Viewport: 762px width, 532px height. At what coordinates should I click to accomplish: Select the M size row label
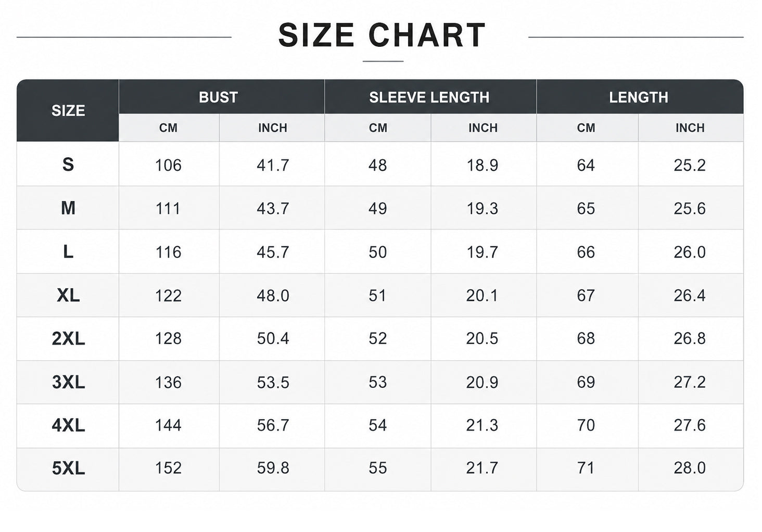point(68,208)
